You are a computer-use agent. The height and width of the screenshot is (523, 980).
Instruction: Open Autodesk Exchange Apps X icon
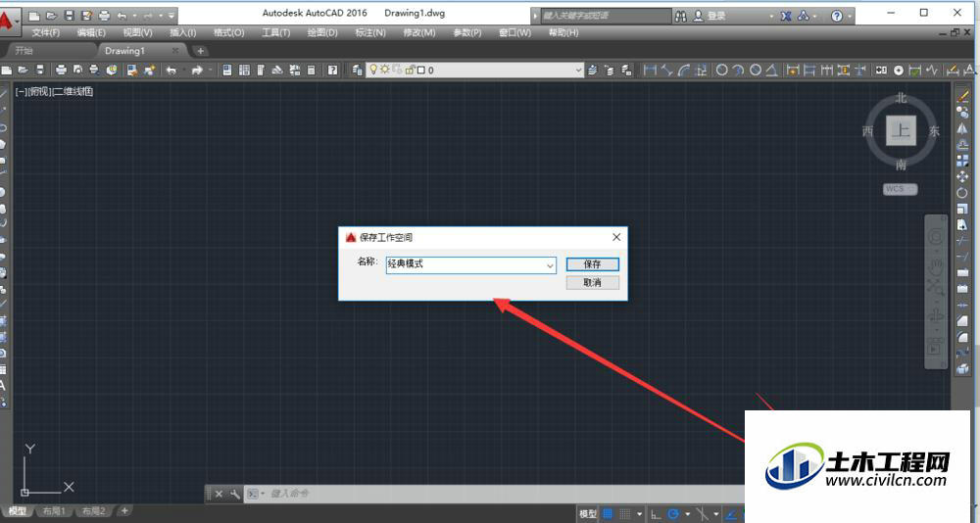point(786,16)
